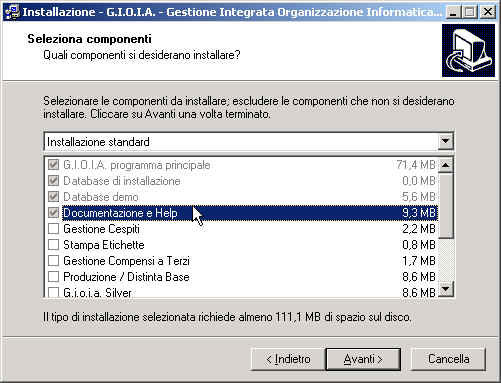Check Gestione Compensi a Terzi checkbox
The image size is (501, 383).
point(53,261)
